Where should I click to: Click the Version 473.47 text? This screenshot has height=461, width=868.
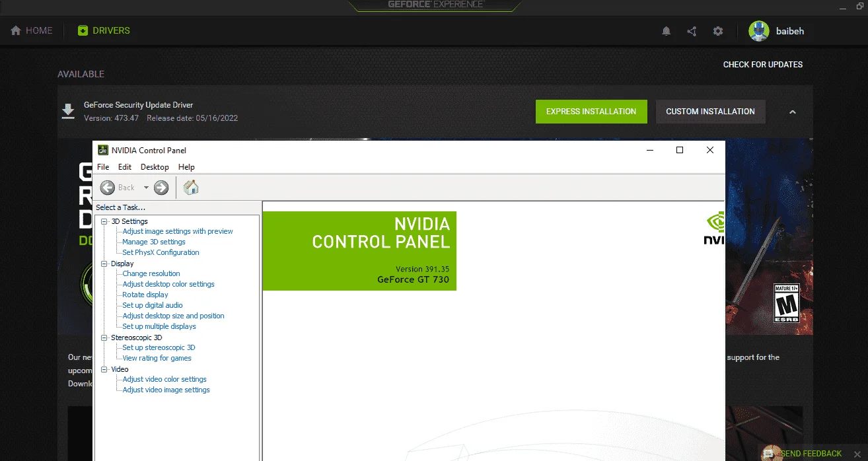coord(111,118)
